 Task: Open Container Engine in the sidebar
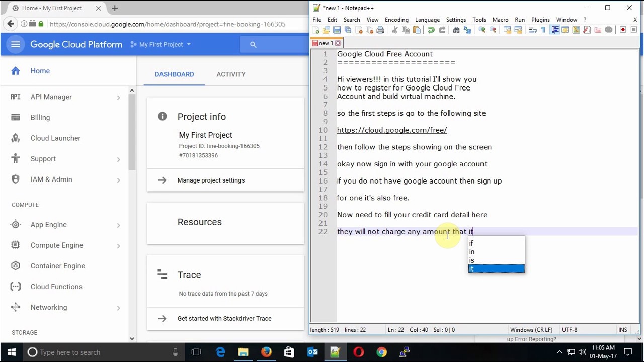click(x=57, y=266)
